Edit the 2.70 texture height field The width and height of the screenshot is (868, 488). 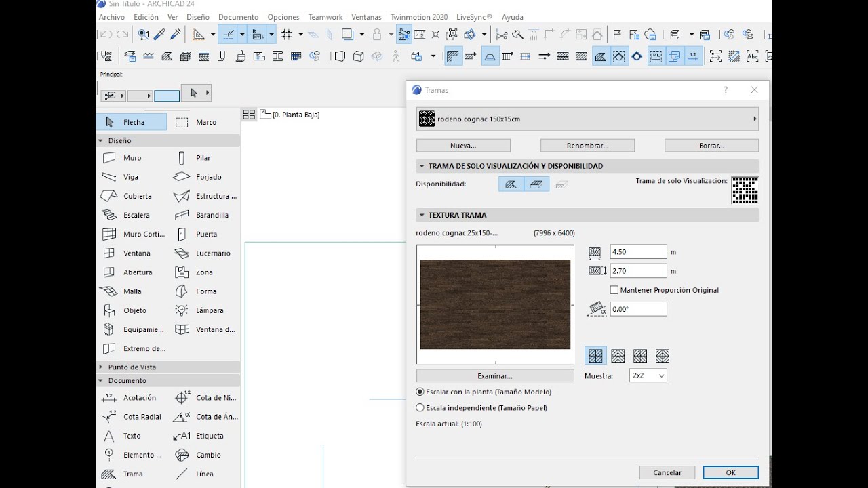pos(638,270)
